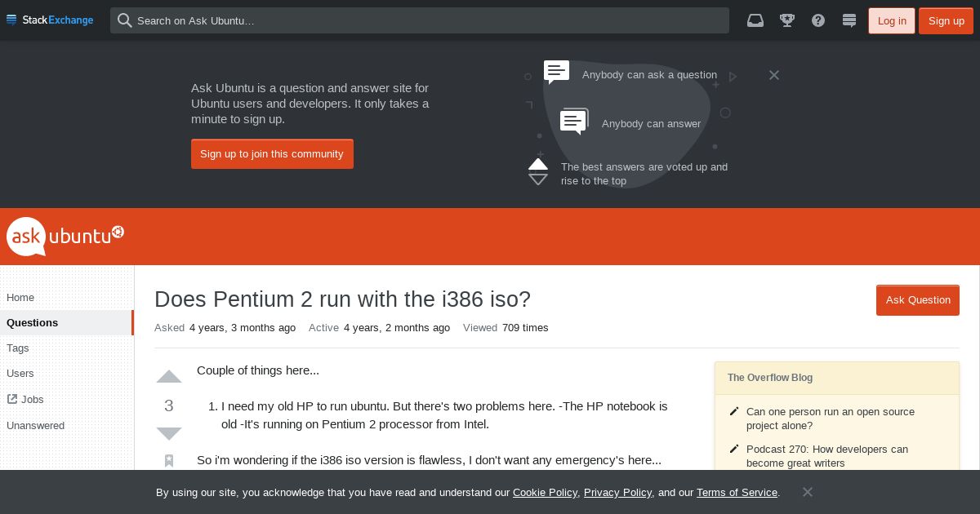Open the Privacy Policy link
Image resolution: width=980 pixels, height=514 pixels.
point(618,492)
